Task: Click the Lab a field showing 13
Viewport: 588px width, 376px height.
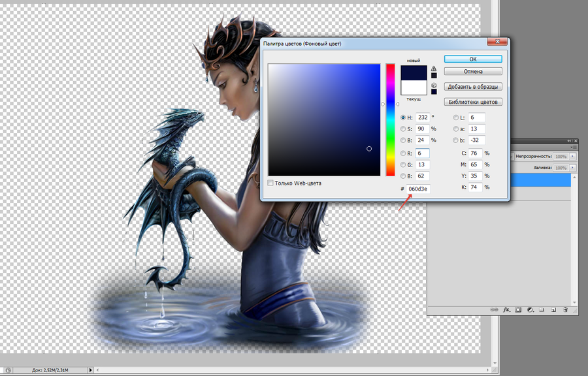Action: pos(477,129)
